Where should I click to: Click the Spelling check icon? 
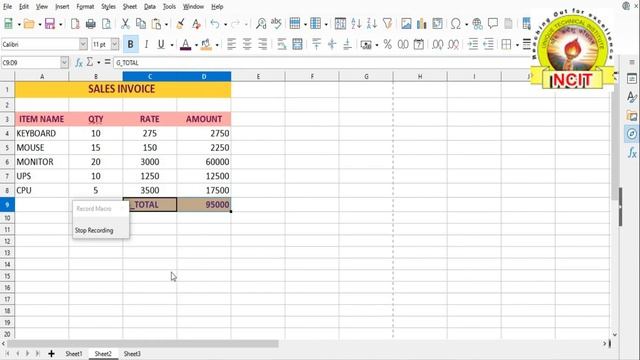click(x=276, y=24)
